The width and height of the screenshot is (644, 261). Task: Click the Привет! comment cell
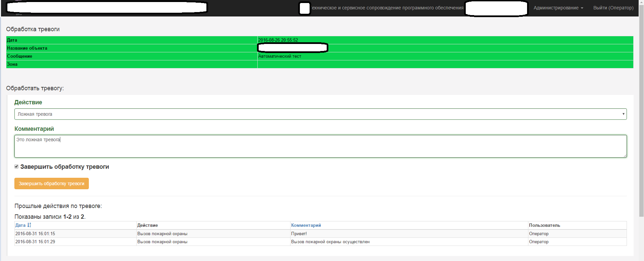pyautogui.click(x=299, y=233)
